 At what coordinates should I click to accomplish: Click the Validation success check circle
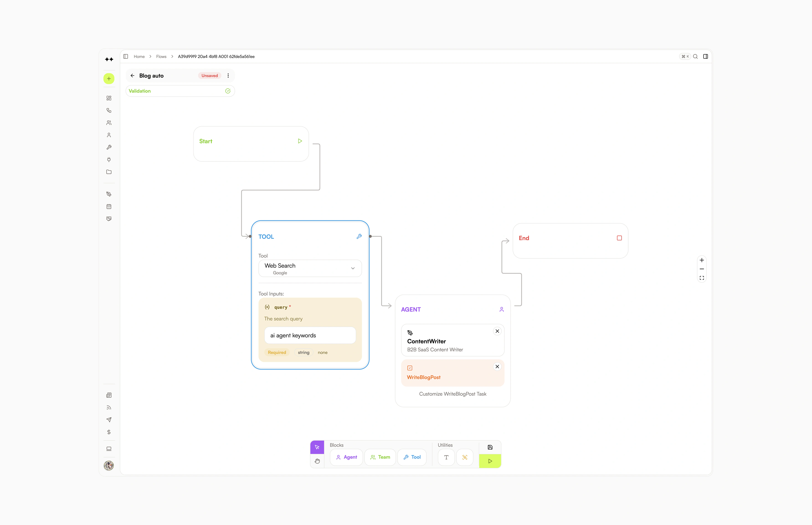coord(228,91)
